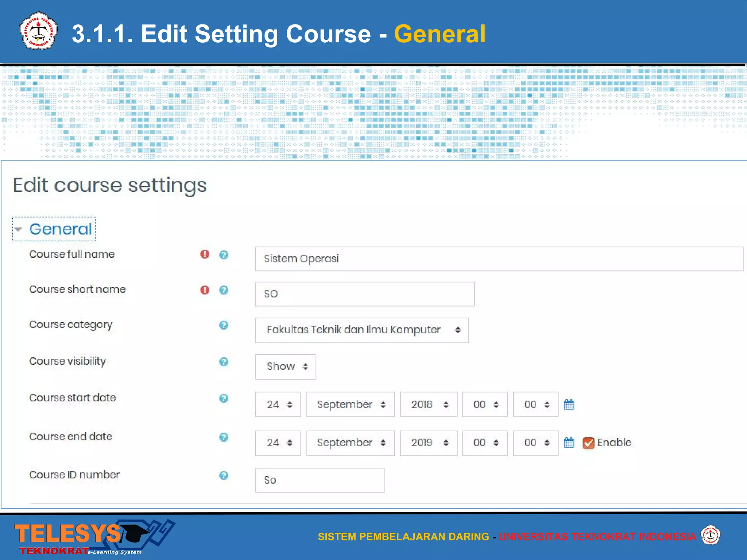This screenshot has height=560, width=747.
Task: Open calendar picker for Course end date
Action: tap(569, 443)
